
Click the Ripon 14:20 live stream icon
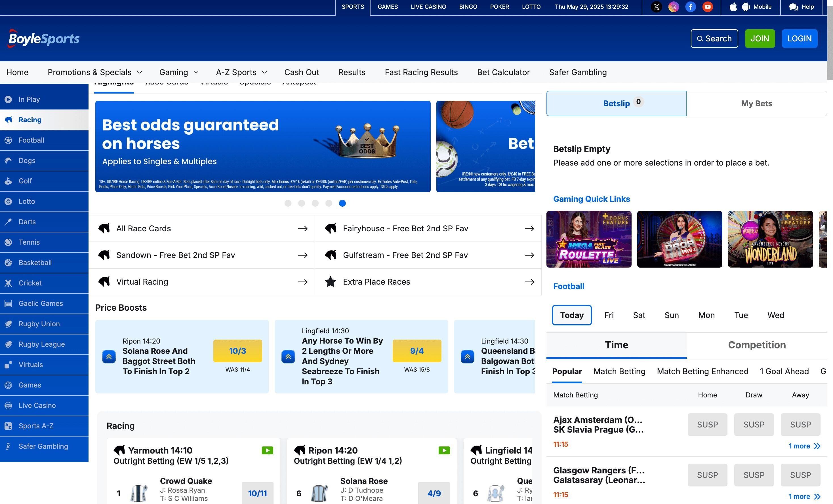tap(444, 450)
